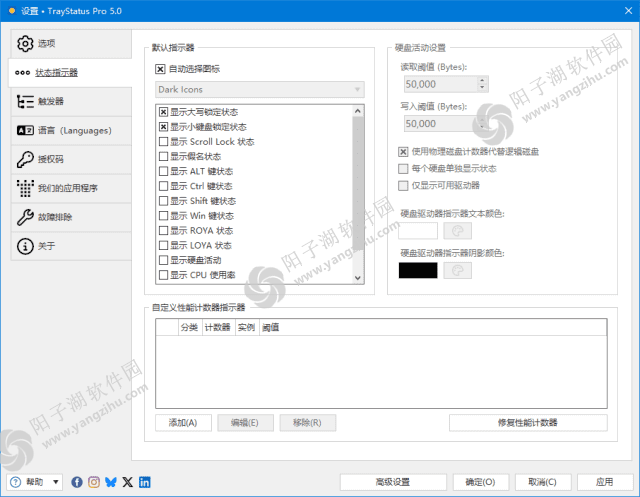Image resolution: width=640 pixels, height=497 pixels.
Task: Click white text color swatch
Action: [x=418, y=231]
